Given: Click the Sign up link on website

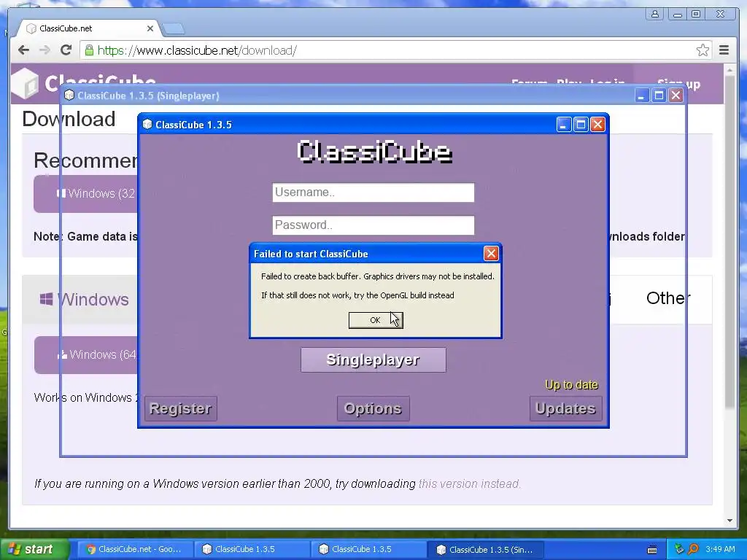Looking at the screenshot, I should coord(679,84).
